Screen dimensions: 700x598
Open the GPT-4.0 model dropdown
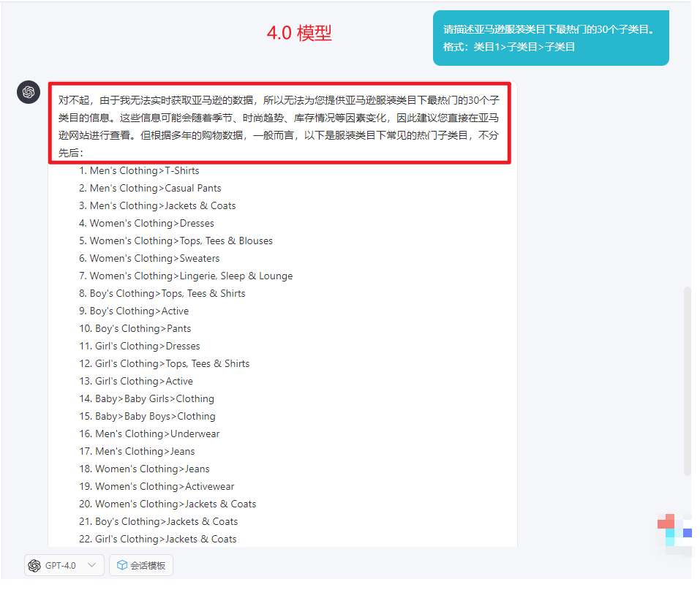click(64, 565)
